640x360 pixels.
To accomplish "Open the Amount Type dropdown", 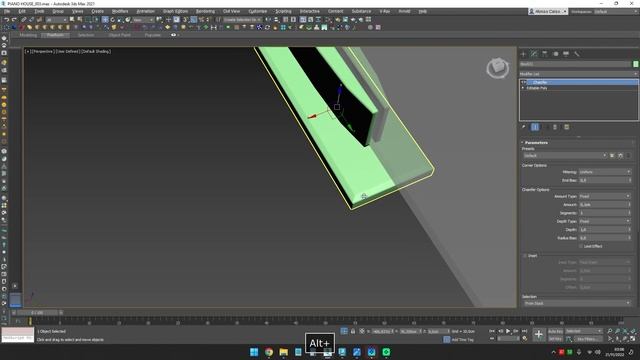I will (605, 196).
